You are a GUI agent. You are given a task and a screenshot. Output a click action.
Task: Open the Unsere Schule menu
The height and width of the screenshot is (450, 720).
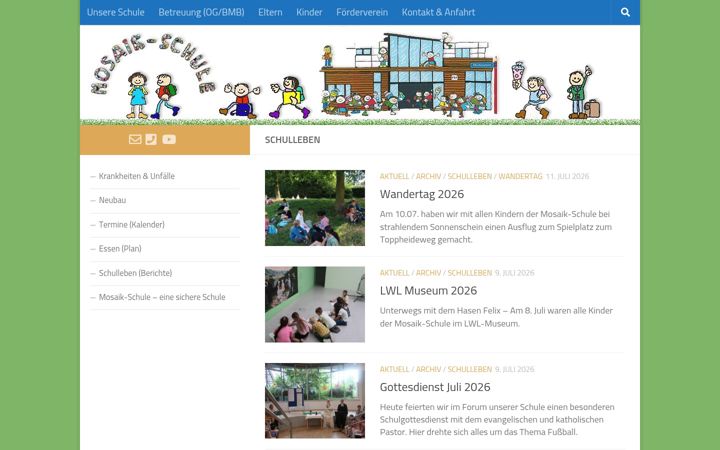point(116,12)
